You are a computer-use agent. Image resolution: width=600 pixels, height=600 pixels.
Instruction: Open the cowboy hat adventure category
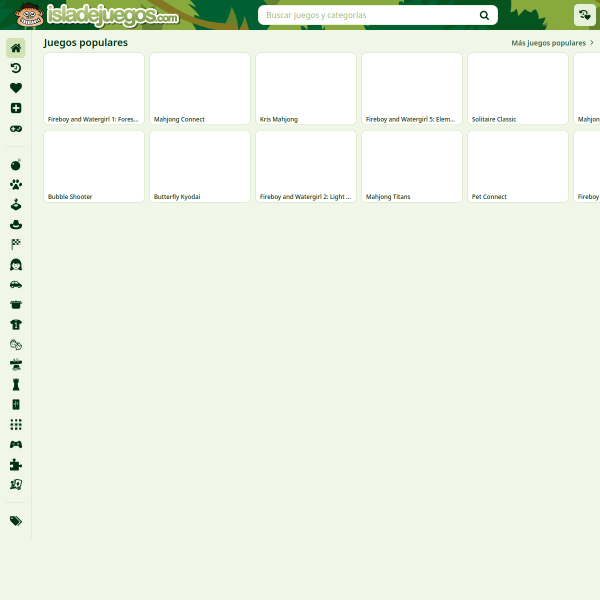pos(16,225)
